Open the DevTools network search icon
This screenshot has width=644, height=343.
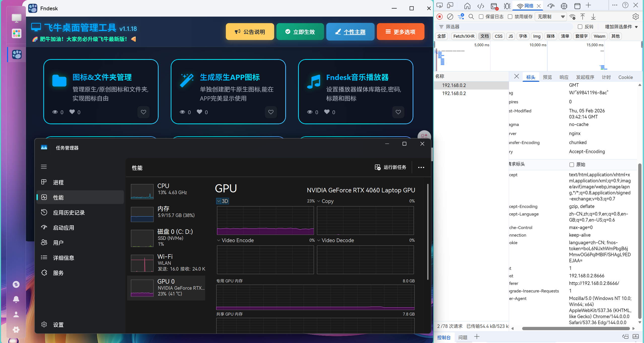tap(471, 17)
